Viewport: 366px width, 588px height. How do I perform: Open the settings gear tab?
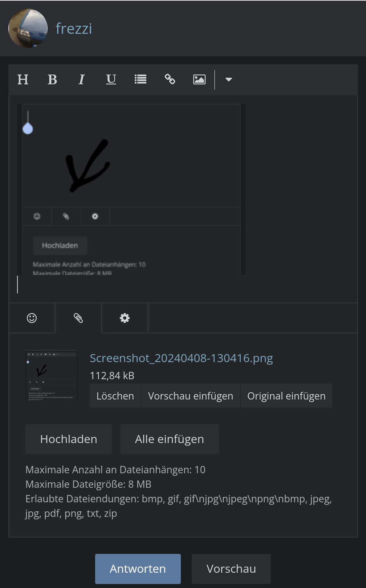[x=125, y=318]
